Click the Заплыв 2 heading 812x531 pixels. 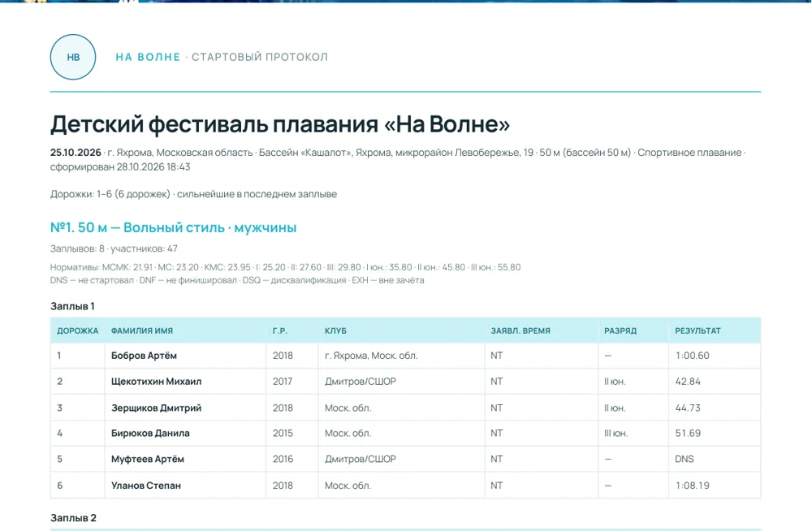[74, 518]
